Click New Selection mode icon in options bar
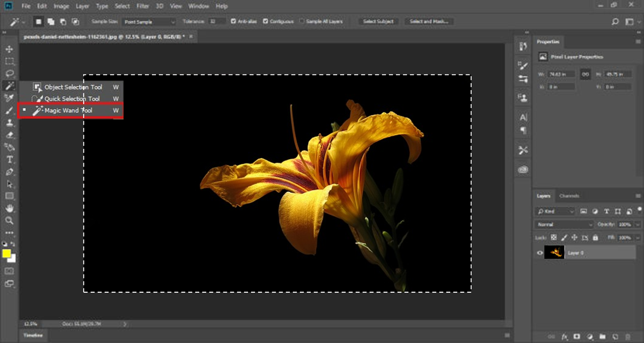644x343 pixels. tap(38, 22)
